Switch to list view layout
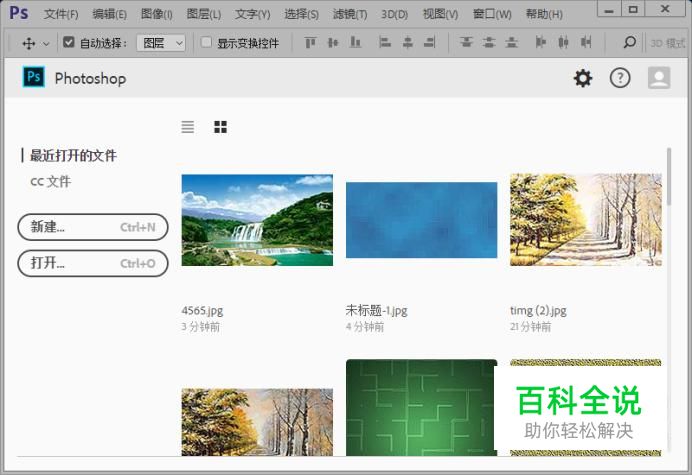692x475 pixels. [188, 127]
